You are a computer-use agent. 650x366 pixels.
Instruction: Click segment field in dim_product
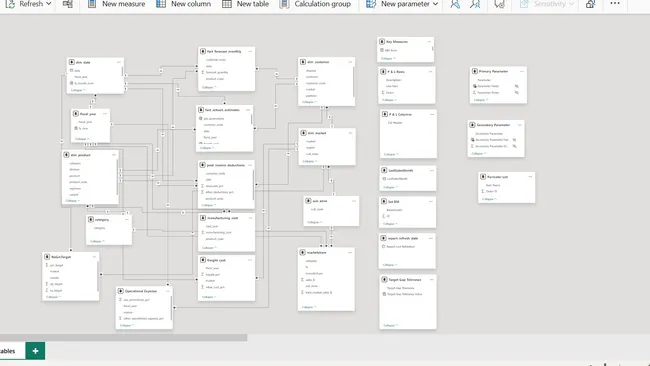coord(75,189)
